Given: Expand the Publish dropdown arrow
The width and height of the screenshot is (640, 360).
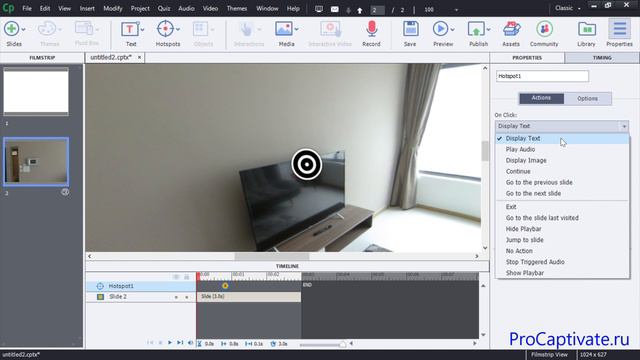Looking at the screenshot, I should tap(488, 29).
